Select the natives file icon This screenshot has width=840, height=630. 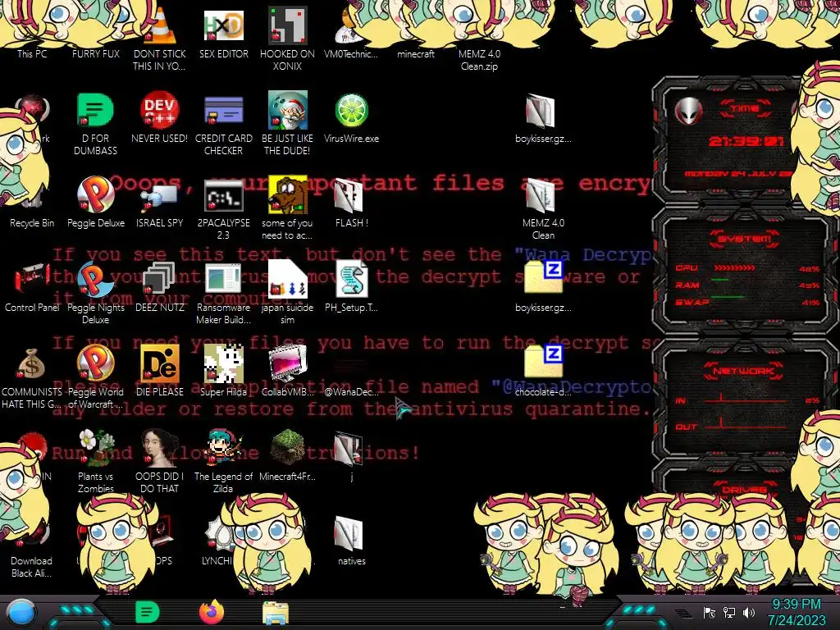pos(349,533)
